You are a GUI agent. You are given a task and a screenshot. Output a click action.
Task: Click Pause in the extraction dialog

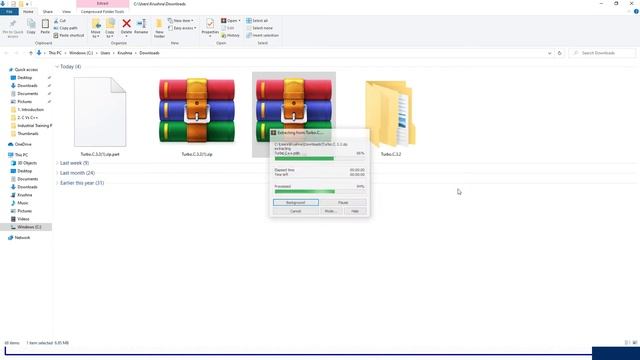click(343, 202)
